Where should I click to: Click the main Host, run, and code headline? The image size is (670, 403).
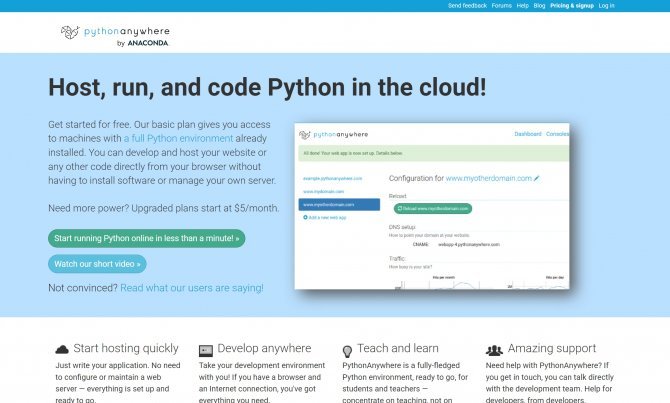coord(267,87)
